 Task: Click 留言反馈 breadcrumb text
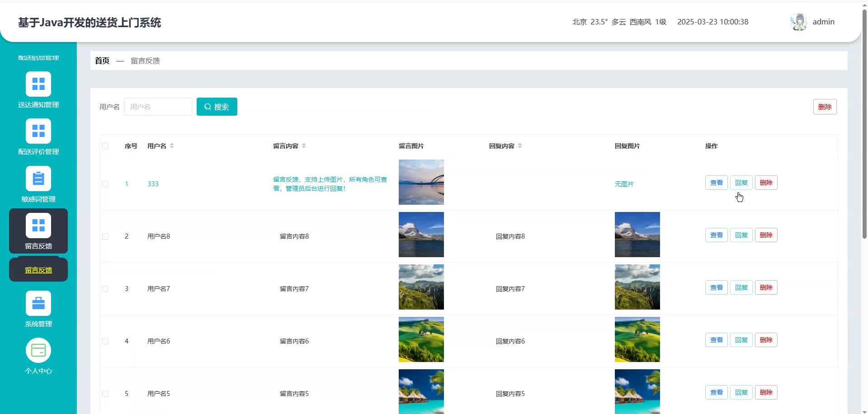click(x=145, y=61)
